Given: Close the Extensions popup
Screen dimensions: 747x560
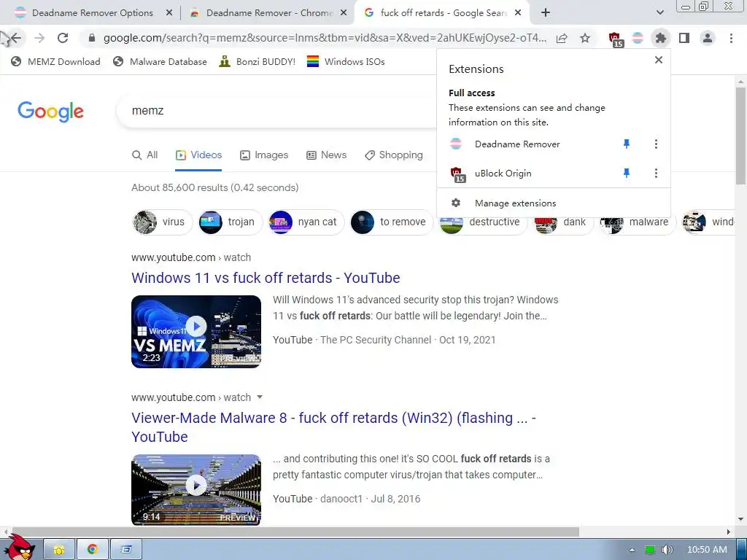Looking at the screenshot, I should click(659, 60).
